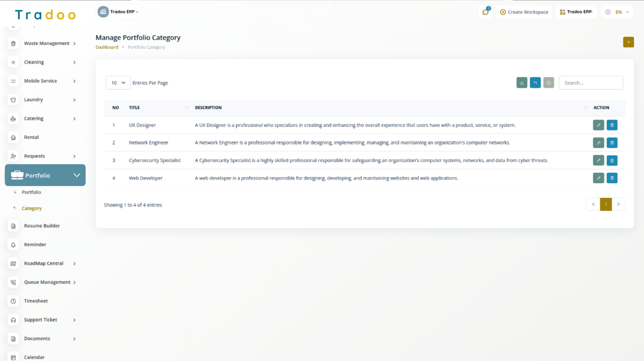This screenshot has width=644, height=361.
Task: Open the entries per page dropdown
Action: (118, 83)
